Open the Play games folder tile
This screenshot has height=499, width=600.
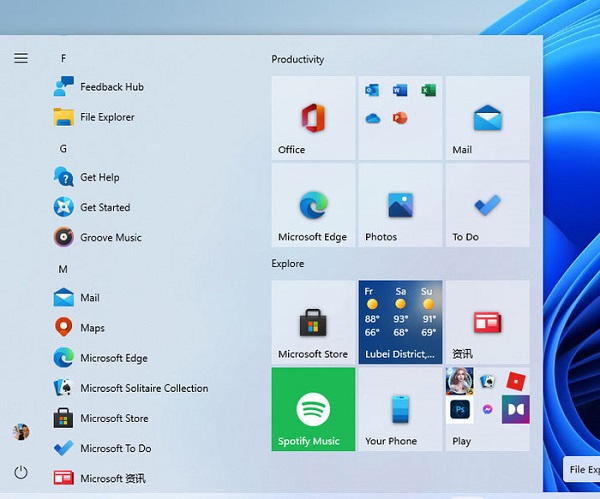[x=487, y=409]
